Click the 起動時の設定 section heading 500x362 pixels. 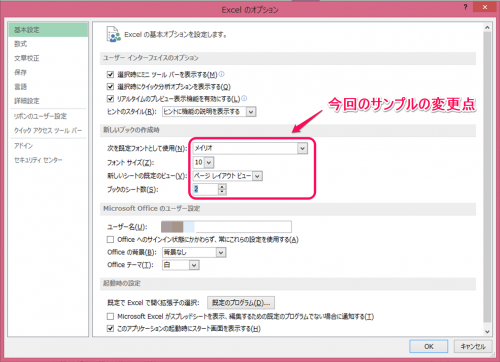(122, 283)
